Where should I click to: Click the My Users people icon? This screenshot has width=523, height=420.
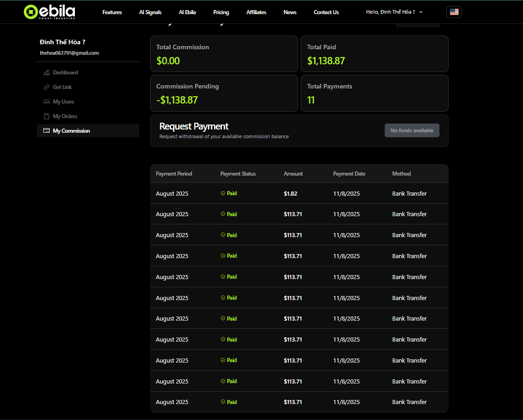tap(47, 102)
